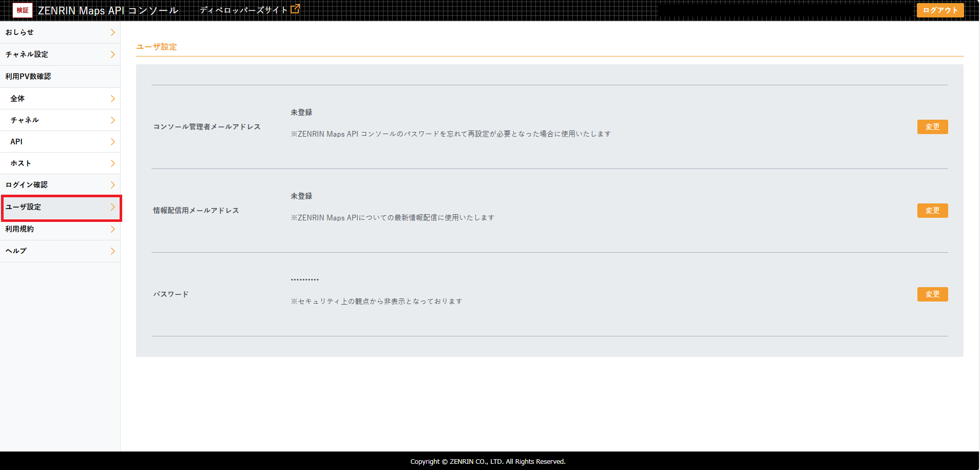This screenshot has height=470, width=980.
Task: Expand the ログイン確認 chevron
Action: tap(112, 184)
